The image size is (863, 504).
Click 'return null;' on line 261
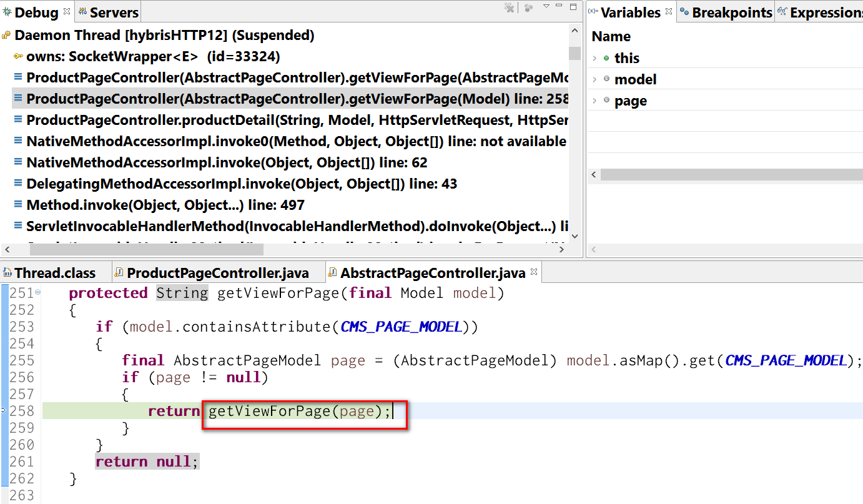coord(147,462)
